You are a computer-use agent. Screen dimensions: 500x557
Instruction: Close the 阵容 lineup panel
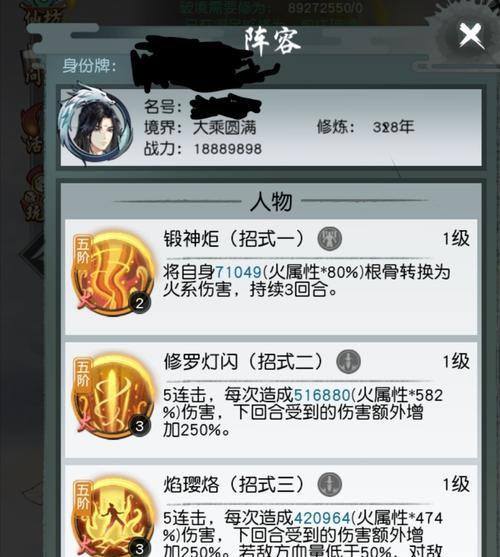pyautogui.click(x=471, y=35)
